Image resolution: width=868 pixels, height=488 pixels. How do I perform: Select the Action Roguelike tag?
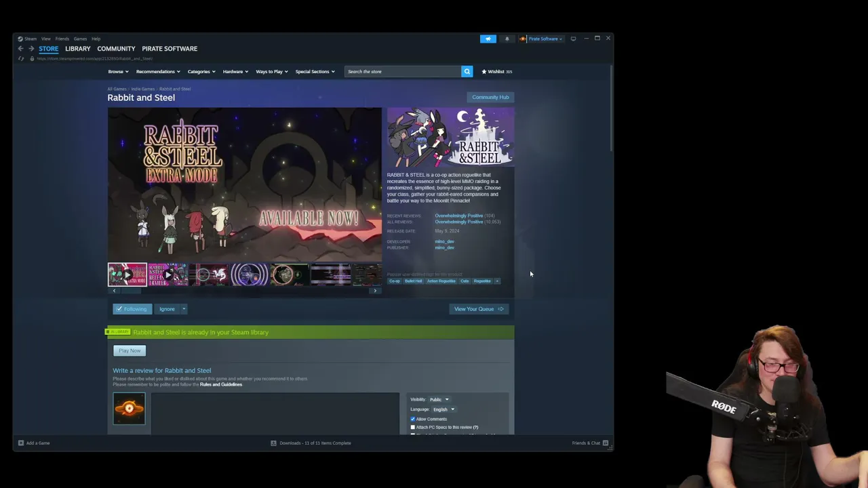click(441, 281)
